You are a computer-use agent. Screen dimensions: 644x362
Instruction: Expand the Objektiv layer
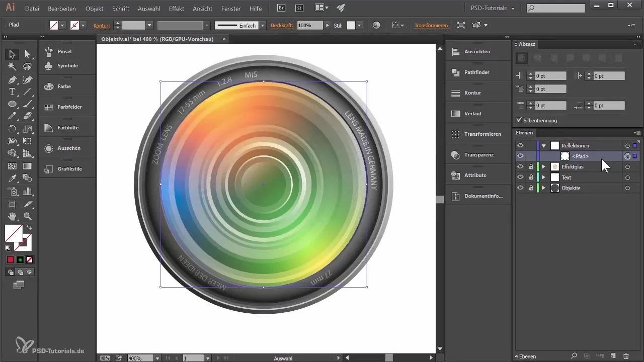(543, 188)
